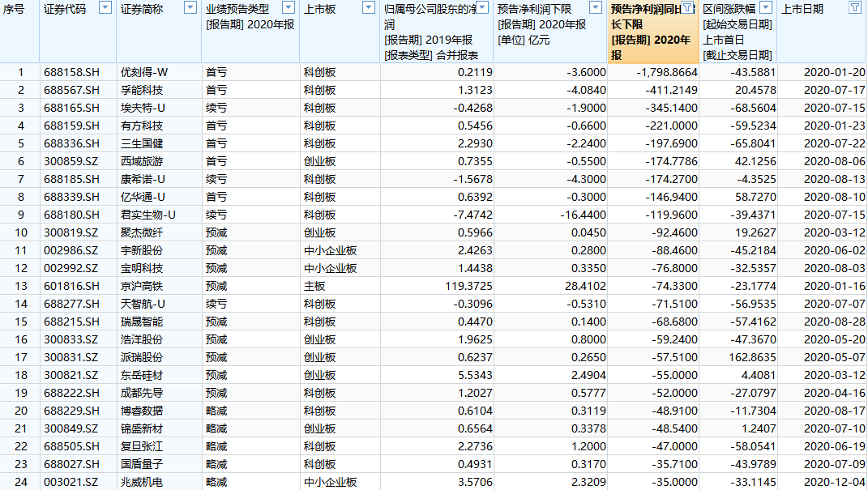Click the stock name 浩洋股份
868x490 pixels.
pos(142,339)
